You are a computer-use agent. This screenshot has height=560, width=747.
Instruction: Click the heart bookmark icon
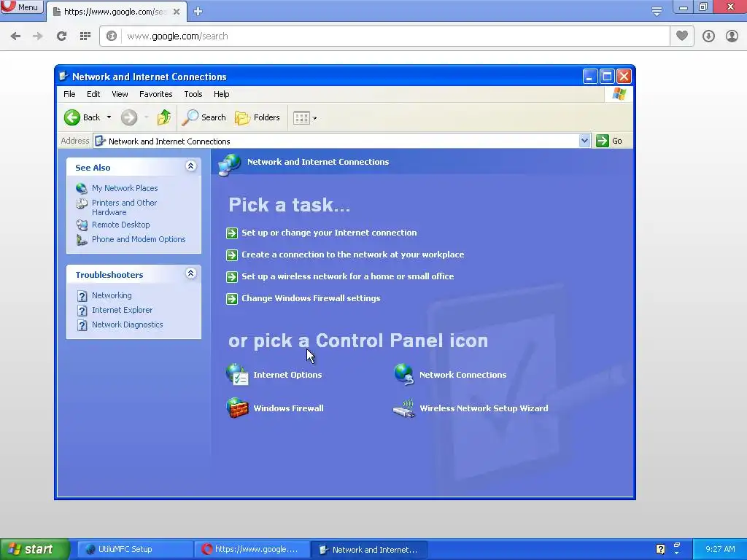coord(682,36)
